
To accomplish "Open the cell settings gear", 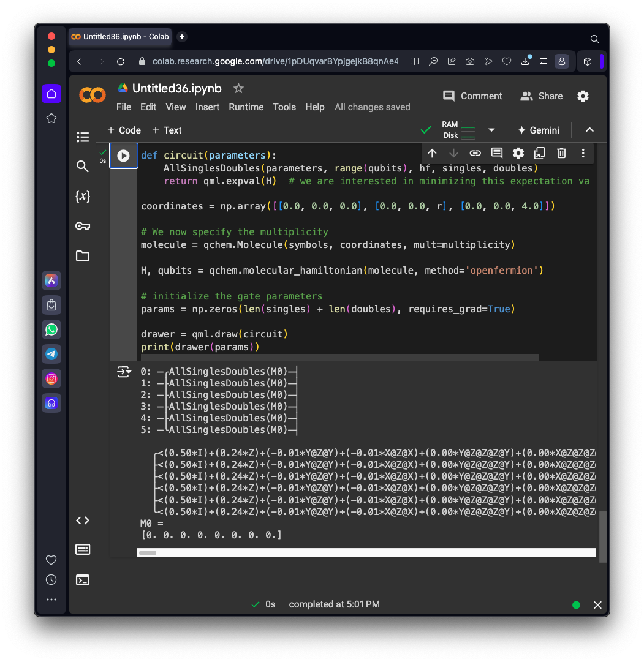I will click(x=518, y=153).
